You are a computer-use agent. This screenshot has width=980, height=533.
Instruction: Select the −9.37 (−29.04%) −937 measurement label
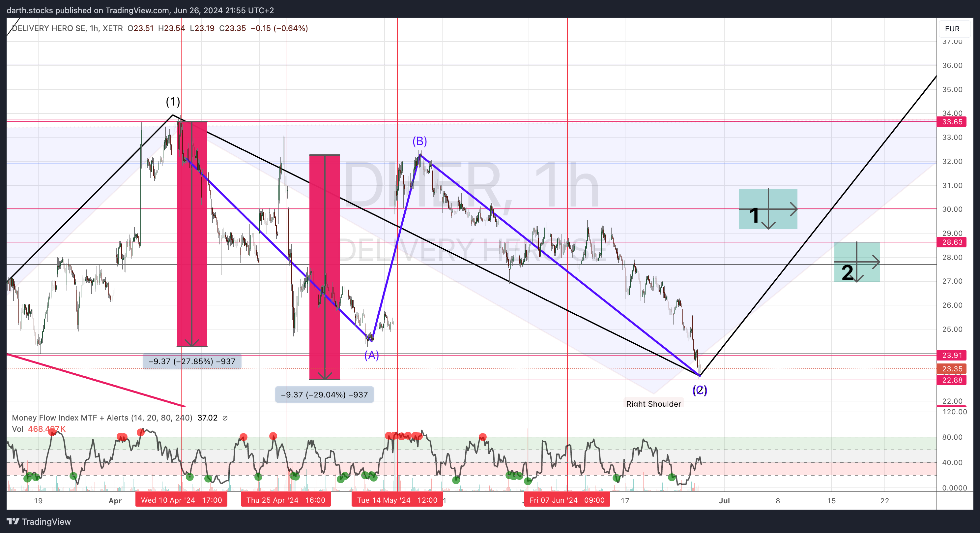pos(324,394)
